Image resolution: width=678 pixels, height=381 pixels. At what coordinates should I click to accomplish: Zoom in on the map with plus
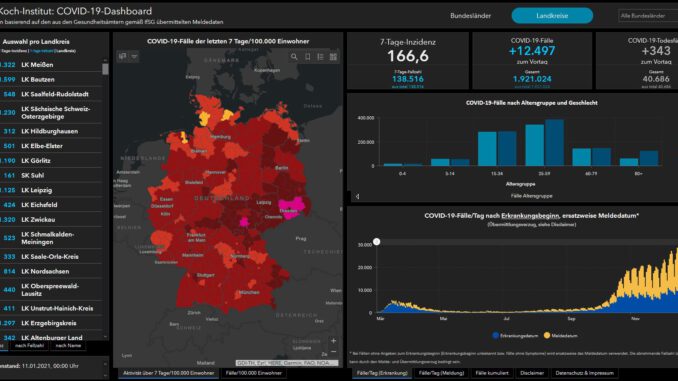pyautogui.click(x=333, y=341)
